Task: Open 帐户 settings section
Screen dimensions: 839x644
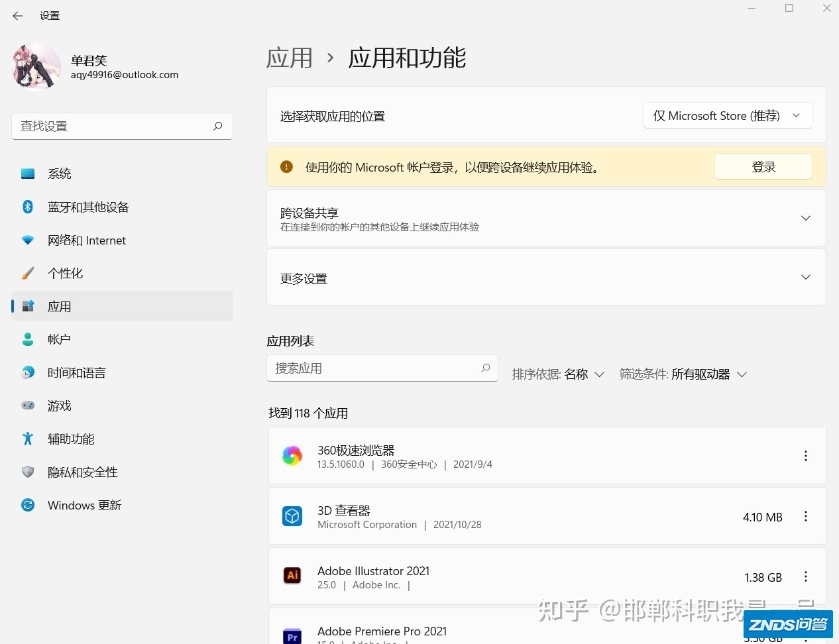Action: [x=122, y=339]
